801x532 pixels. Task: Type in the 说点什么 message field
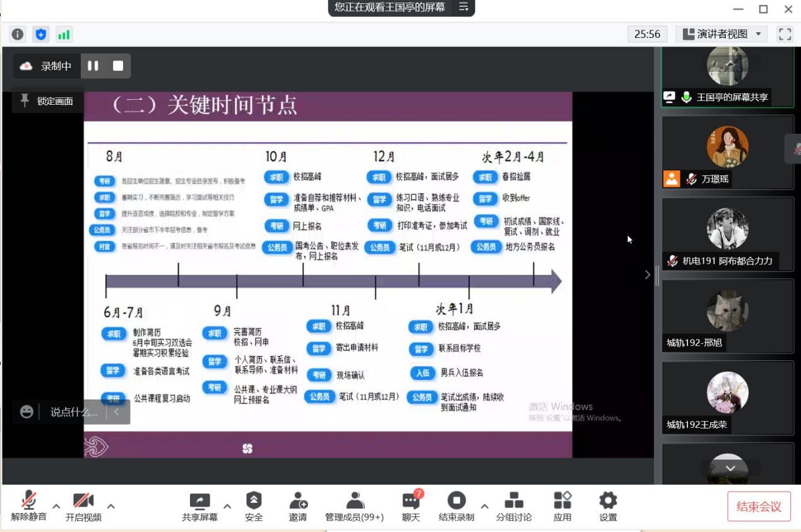[x=74, y=412]
